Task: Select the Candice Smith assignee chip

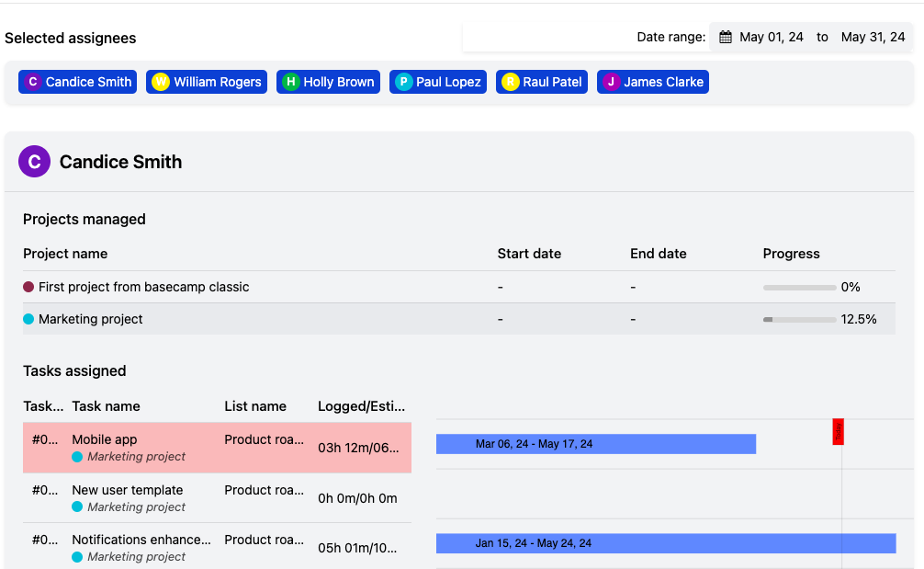Action: [78, 82]
